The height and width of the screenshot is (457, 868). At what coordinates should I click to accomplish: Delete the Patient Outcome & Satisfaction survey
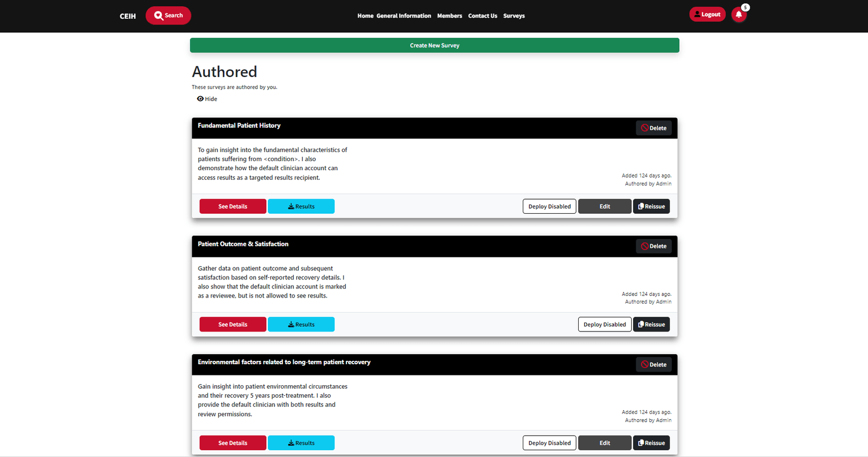653,246
